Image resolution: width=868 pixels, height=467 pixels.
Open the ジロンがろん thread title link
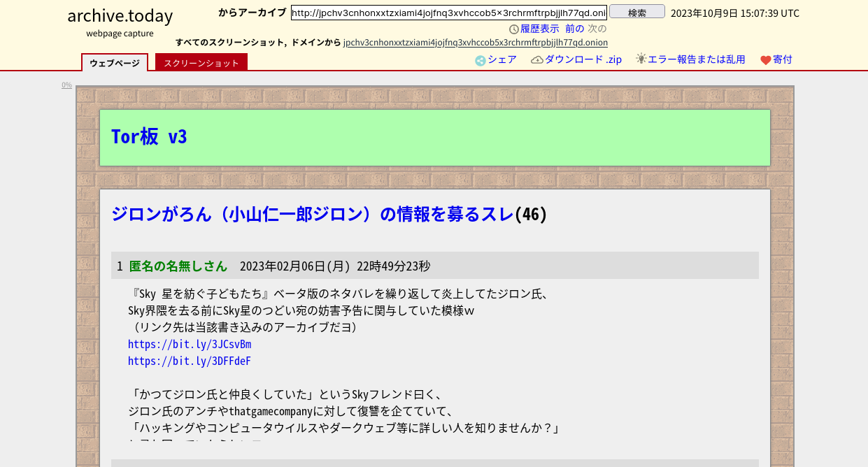tap(312, 214)
